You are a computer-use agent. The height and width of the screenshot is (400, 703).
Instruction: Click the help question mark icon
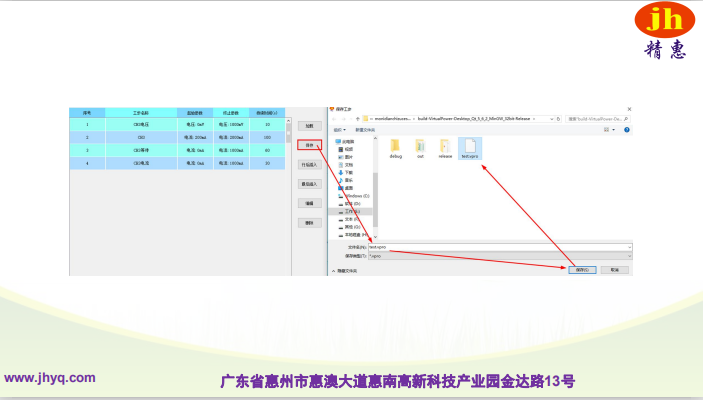point(628,129)
